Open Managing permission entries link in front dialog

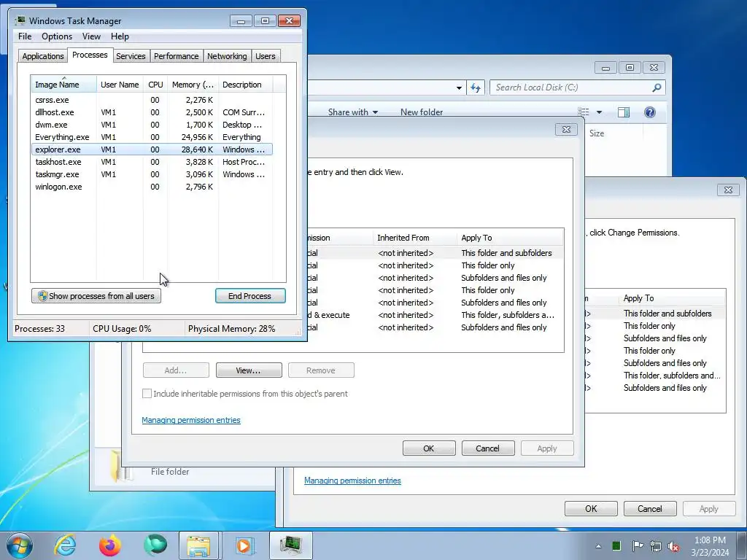pyautogui.click(x=191, y=420)
